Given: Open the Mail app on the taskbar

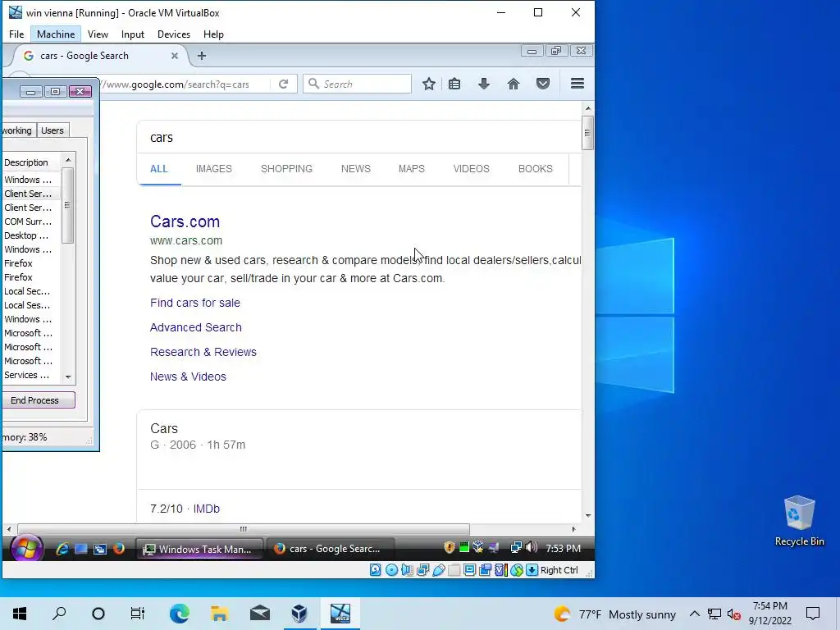Looking at the screenshot, I should (x=260, y=614).
